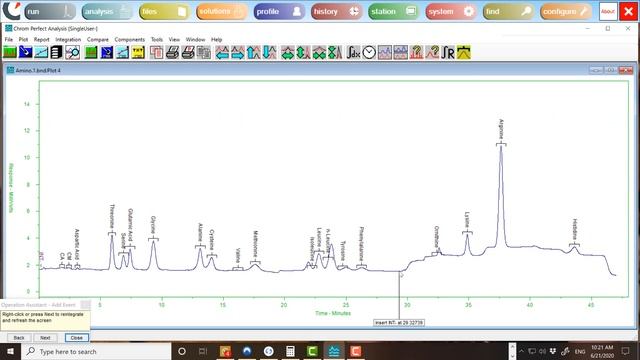The height and width of the screenshot is (360, 640).
Task: Open the Plot menu
Action: point(23,40)
